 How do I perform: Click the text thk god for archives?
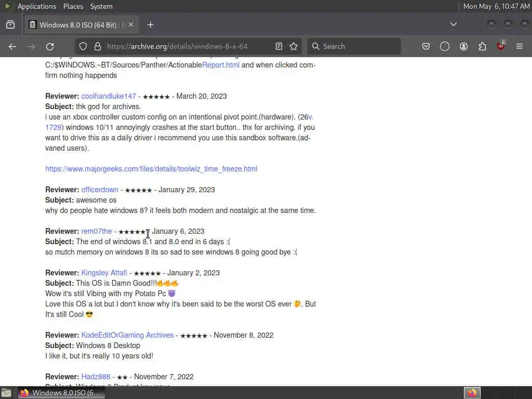108,107
